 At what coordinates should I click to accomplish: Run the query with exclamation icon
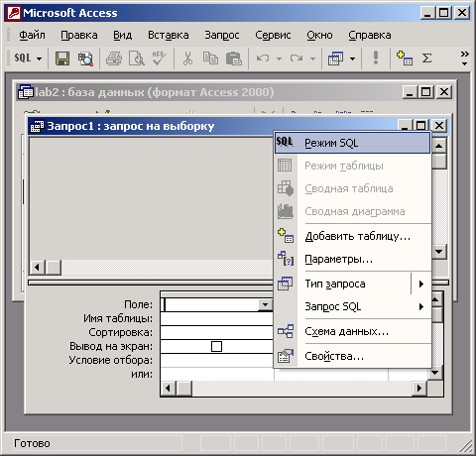point(376,57)
